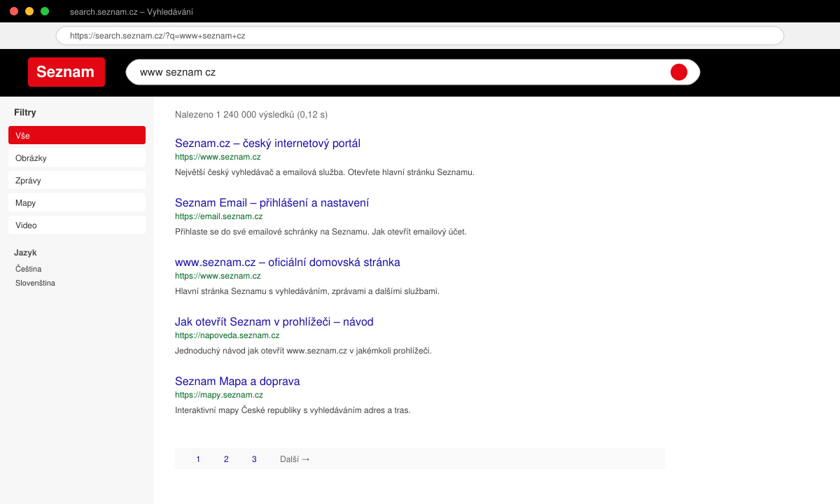The height and width of the screenshot is (504, 840).
Task: Go to results page 2
Action: [x=226, y=459]
